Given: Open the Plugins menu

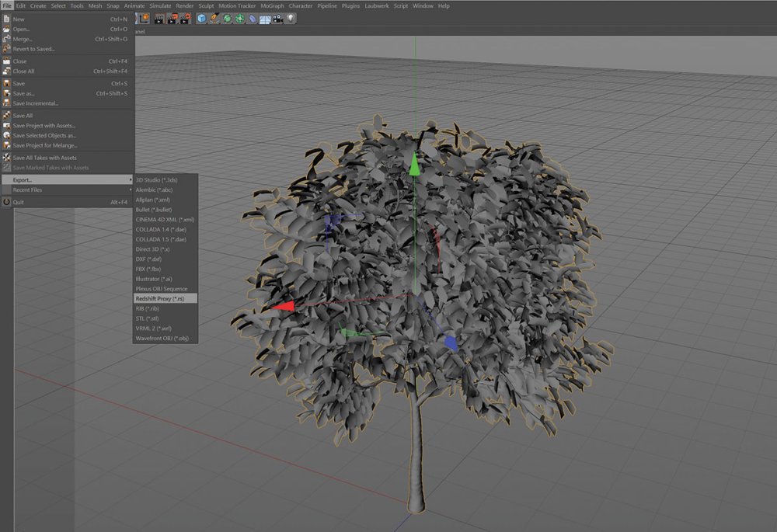Looking at the screenshot, I should (x=351, y=6).
